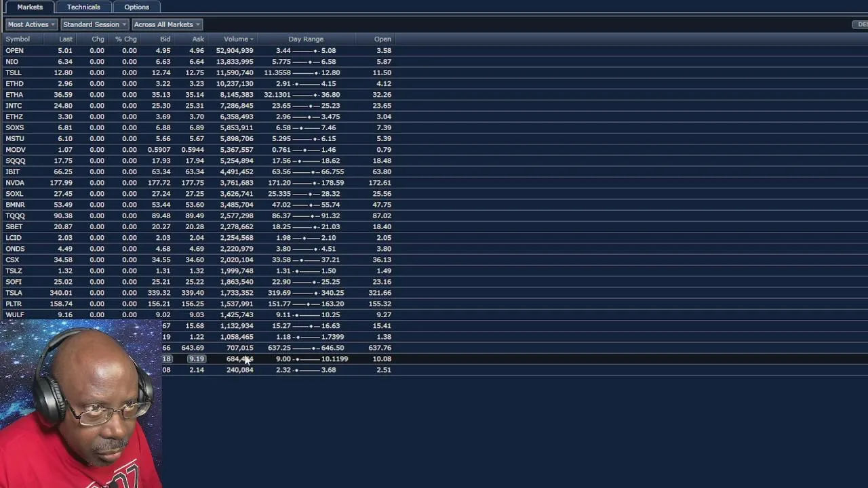Click the open value 637.76
The height and width of the screenshot is (488, 868).
tap(380, 348)
